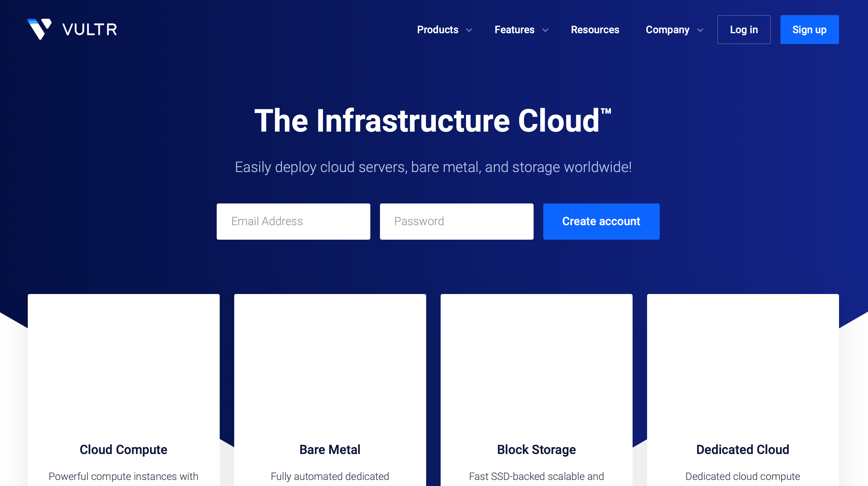The width and height of the screenshot is (868, 486).
Task: Click "Powerful compute instances with" text
Action: [x=123, y=476]
